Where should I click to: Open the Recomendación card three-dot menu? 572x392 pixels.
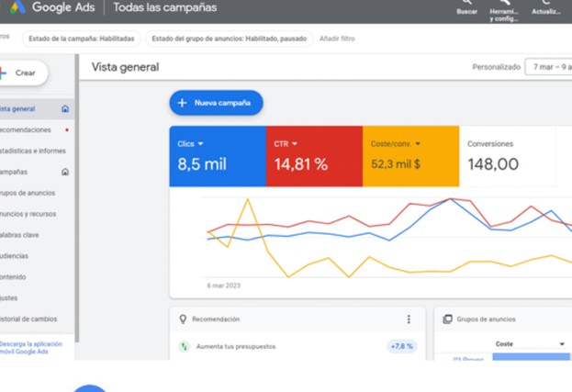click(409, 319)
